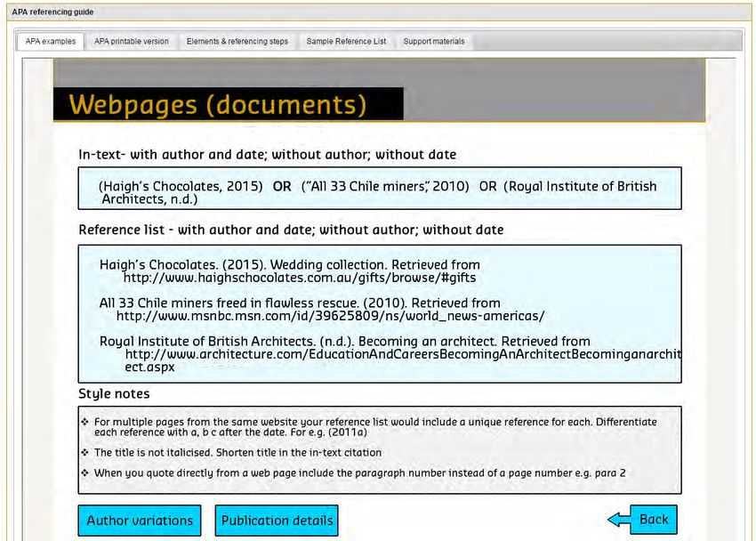Click the Back arrow button

(x=643, y=520)
